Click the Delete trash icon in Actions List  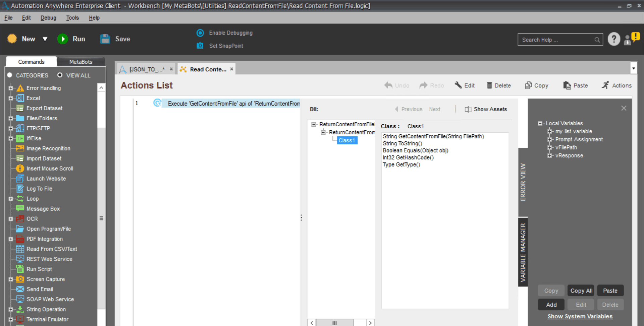[489, 85]
